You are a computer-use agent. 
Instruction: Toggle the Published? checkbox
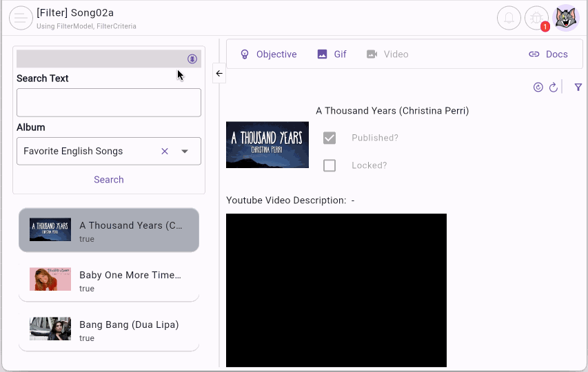330,138
